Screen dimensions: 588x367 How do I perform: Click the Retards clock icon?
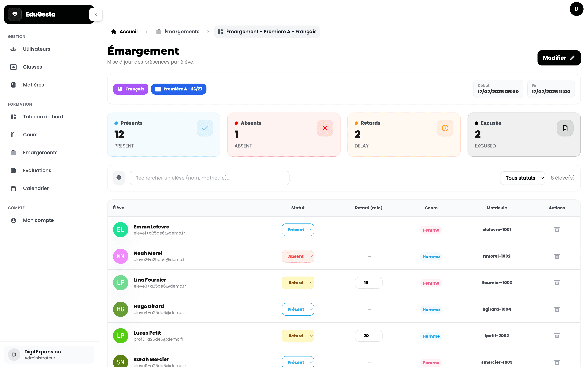(x=445, y=128)
